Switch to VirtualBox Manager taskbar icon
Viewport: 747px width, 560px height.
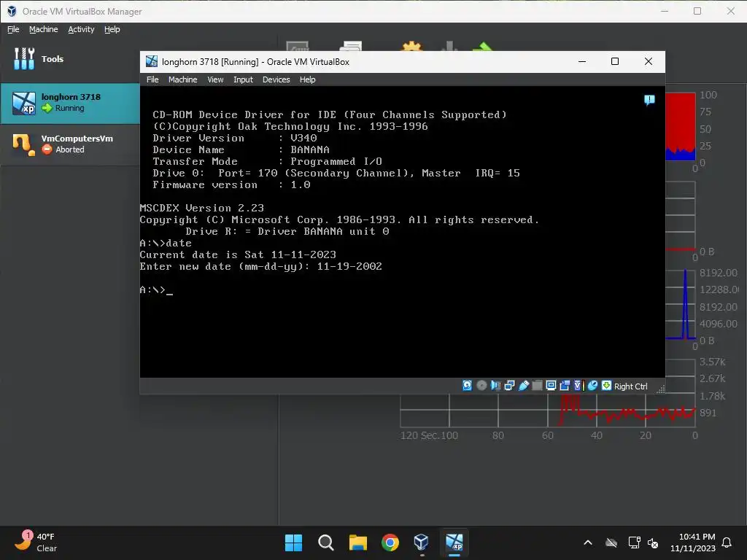pyautogui.click(x=422, y=542)
